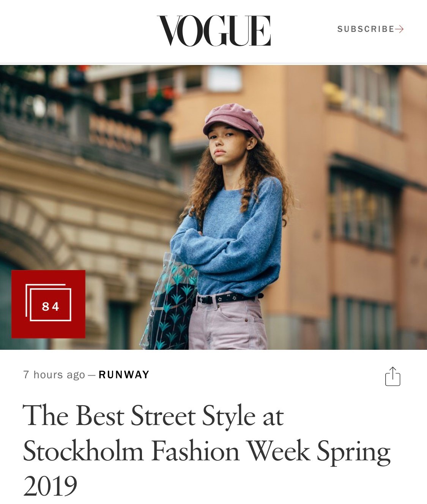This screenshot has height=504, width=427.
Task: Click the lilac jeans in the image
Action: click(227, 324)
